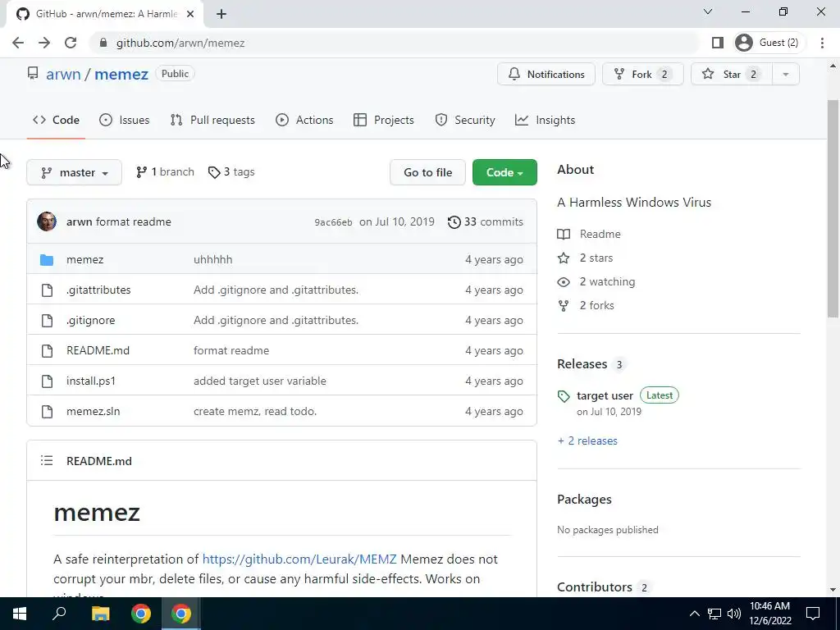Show the + 2 releases link
840x630 pixels.
click(587, 441)
